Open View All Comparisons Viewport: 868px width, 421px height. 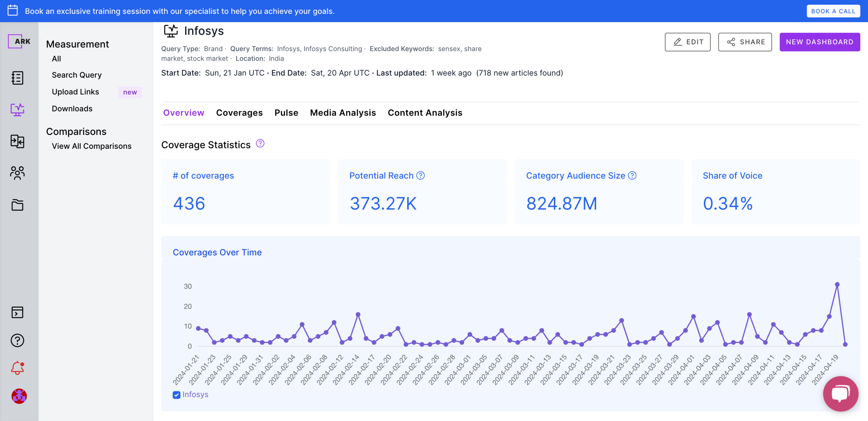pos(92,146)
